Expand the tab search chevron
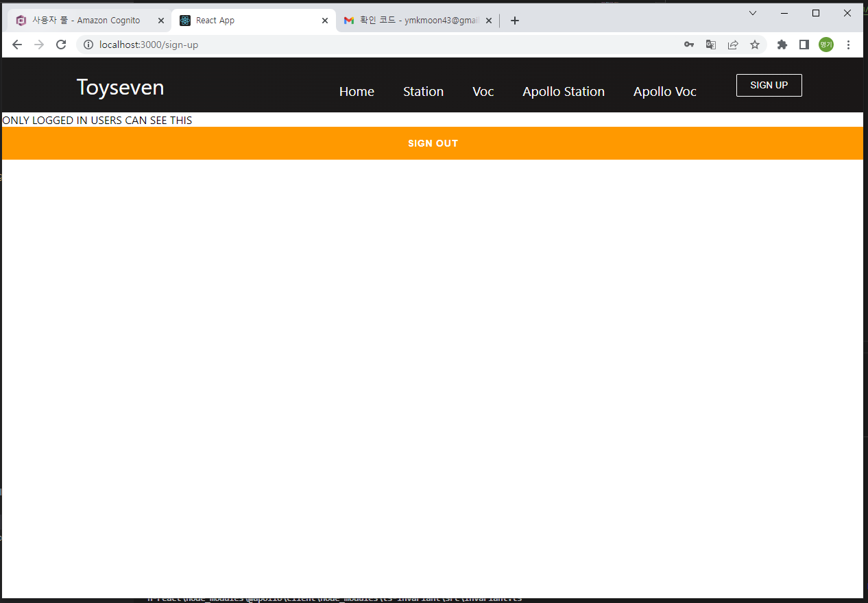Image resolution: width=868 pixels, height=603 pixels. (x=752, y=13)
